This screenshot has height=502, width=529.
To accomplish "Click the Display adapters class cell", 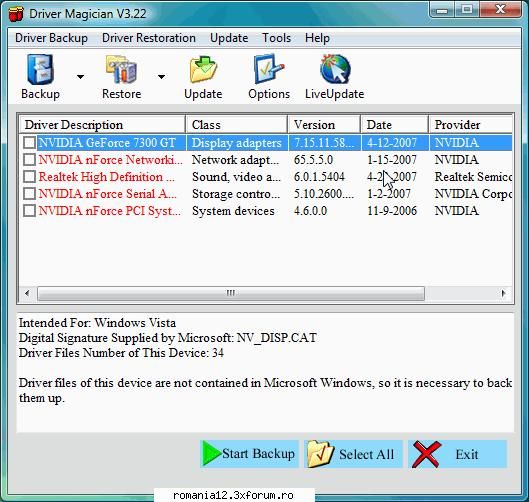I will [236, 143].
